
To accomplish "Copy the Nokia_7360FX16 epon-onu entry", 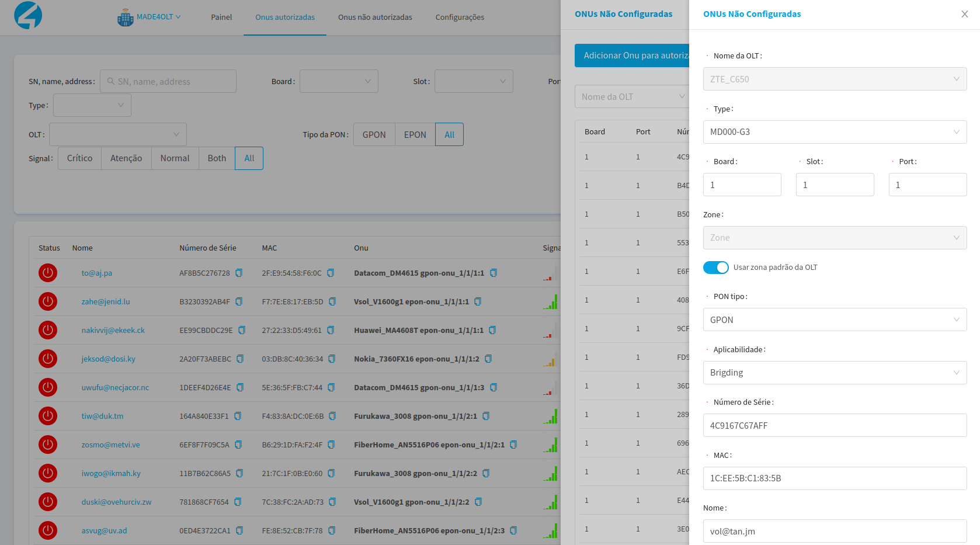I will pyautogui.click(x=488, y=359).
